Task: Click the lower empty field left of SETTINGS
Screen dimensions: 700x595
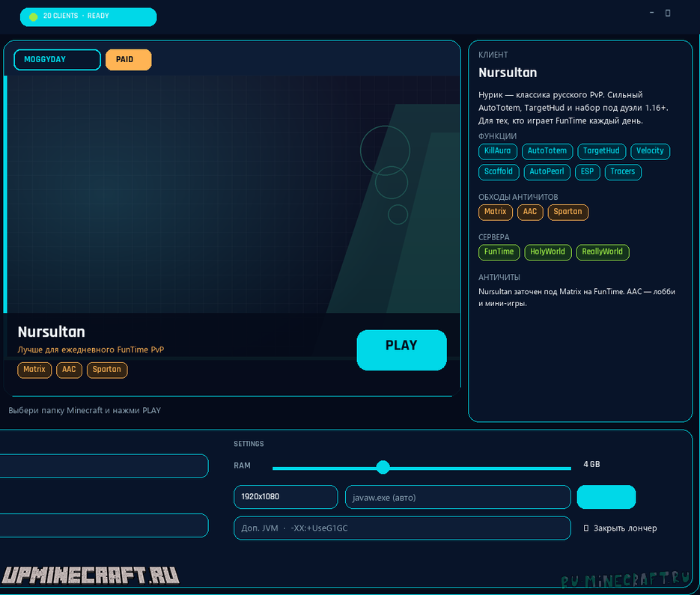Action: pos(104,525)
